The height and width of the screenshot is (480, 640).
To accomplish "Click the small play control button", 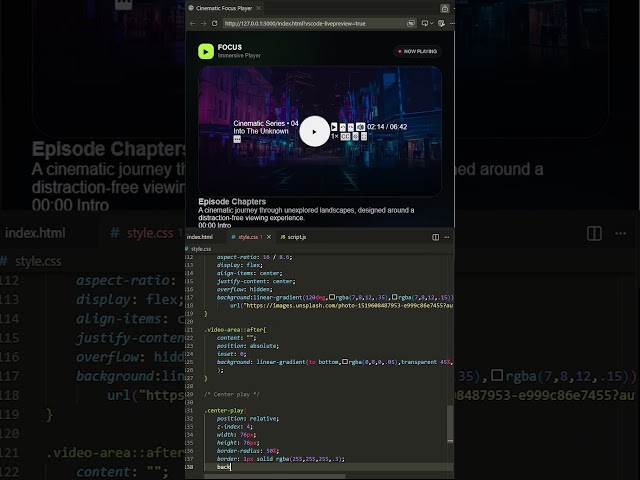I will point(334,127).
